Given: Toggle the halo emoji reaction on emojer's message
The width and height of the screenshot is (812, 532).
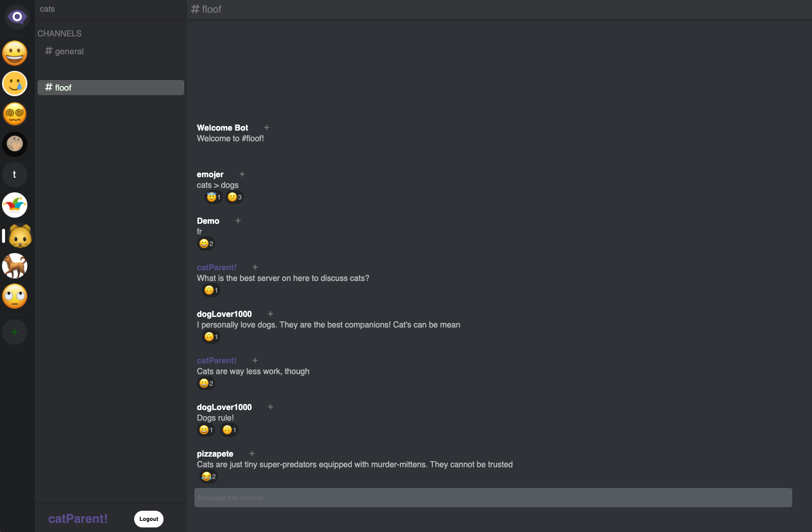Looking at the screenshot, I should pyautogui.click(x=213, y=197).
